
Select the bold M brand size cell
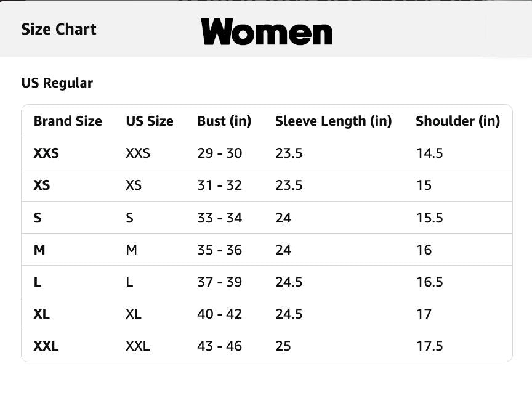(39, 250)
